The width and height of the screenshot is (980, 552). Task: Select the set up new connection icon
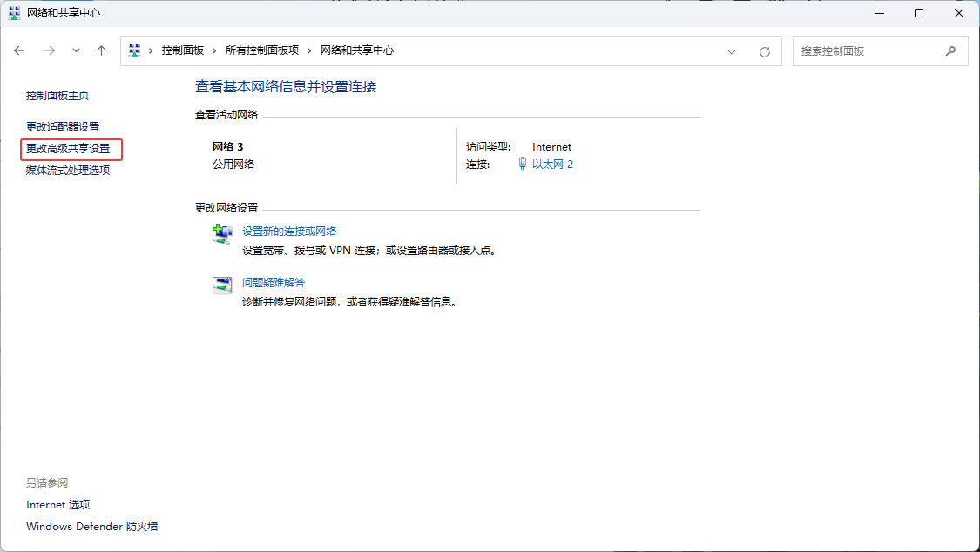click(222, 233)
